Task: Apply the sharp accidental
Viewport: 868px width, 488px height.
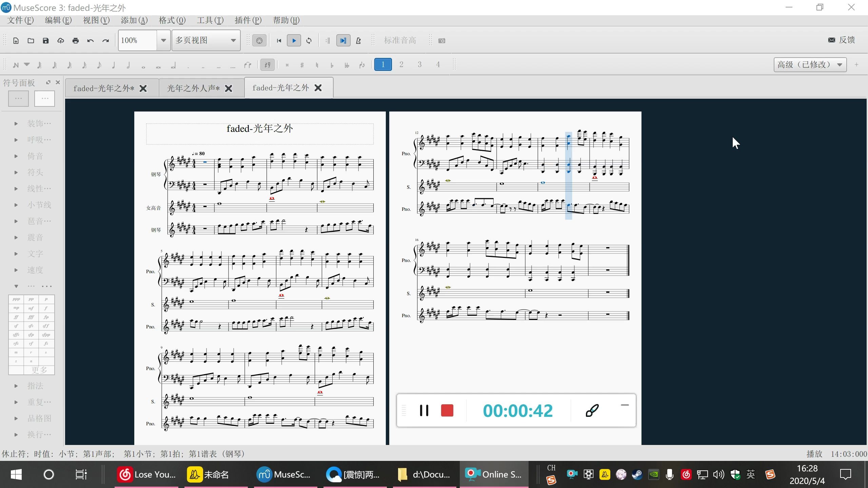Action: (302, 65)
